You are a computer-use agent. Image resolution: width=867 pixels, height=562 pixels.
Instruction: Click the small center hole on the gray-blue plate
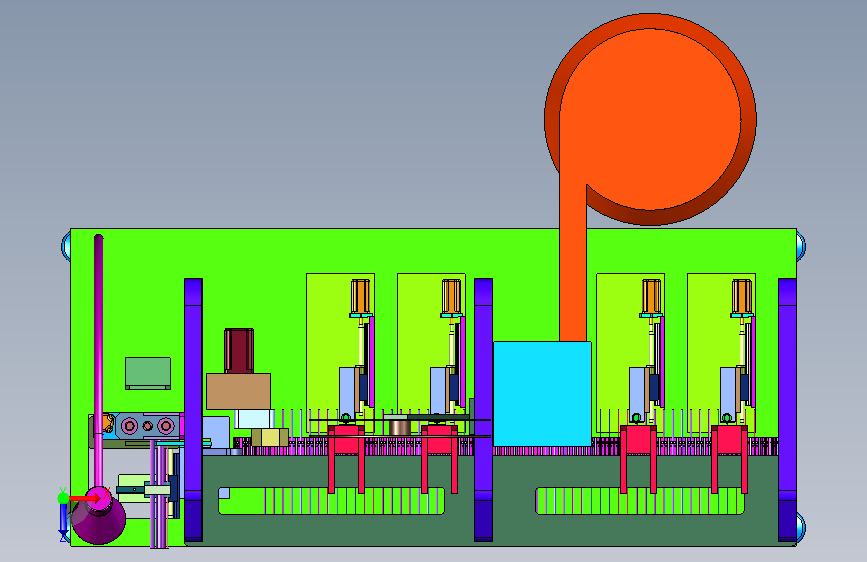tap(148, 426)
